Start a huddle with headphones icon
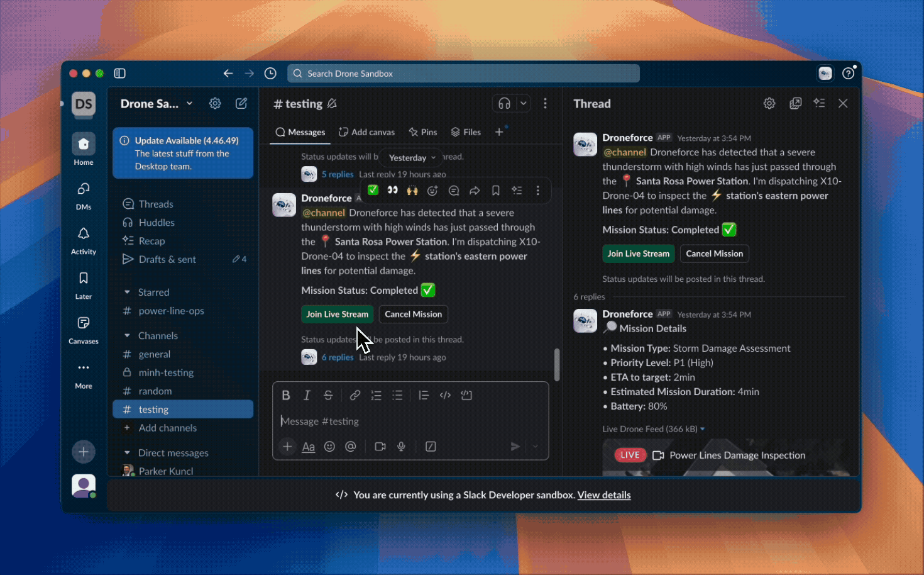 [504, 103]
